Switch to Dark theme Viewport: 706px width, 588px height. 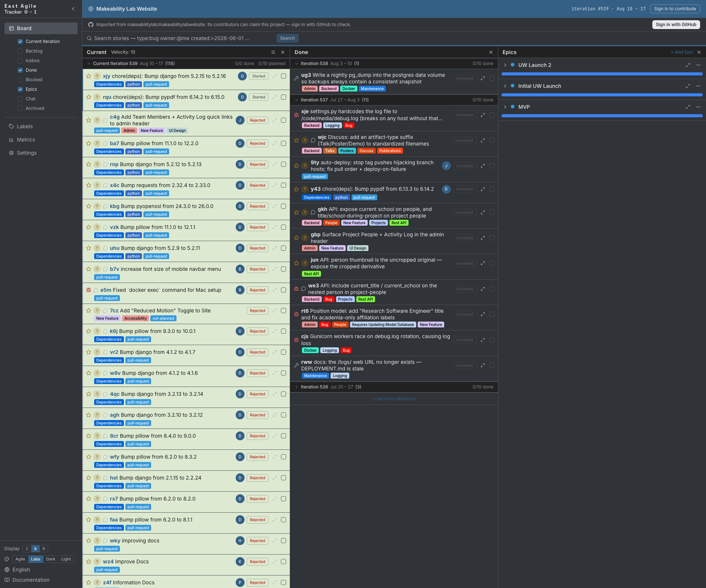51,559
